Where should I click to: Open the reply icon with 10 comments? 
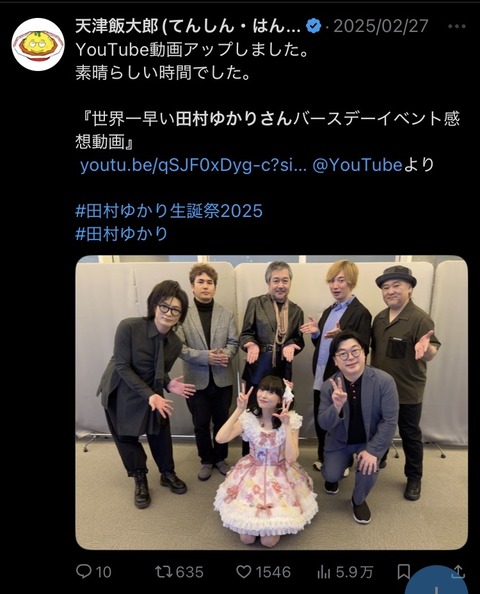coord(83,572)
